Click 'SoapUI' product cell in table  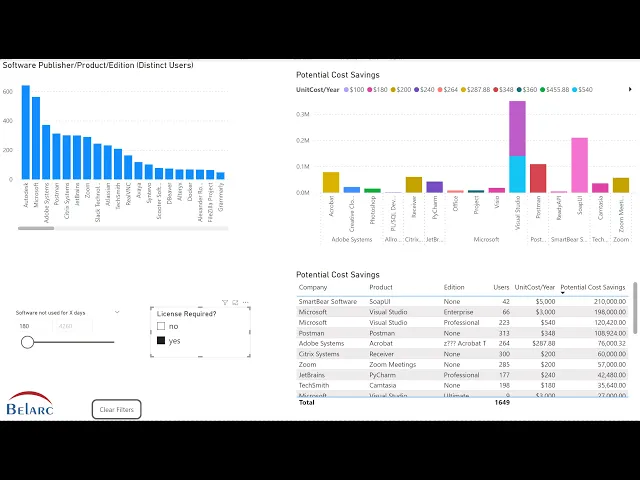point(380,302)
